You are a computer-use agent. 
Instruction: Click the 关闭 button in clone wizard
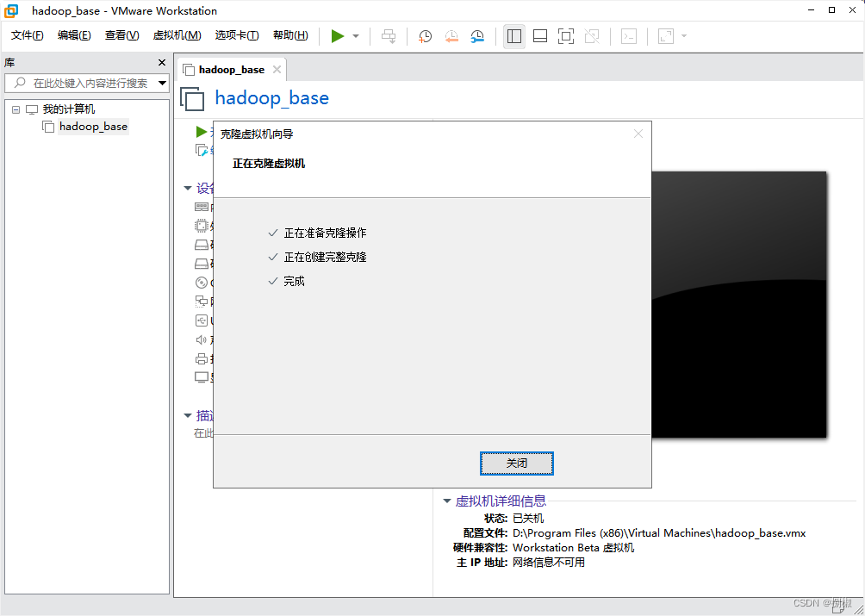click(517, 463)
